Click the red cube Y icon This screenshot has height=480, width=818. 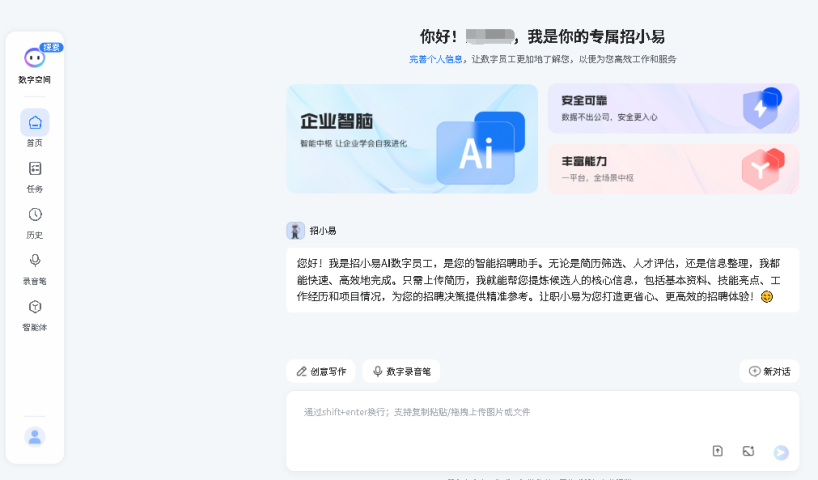coord(763,169)
